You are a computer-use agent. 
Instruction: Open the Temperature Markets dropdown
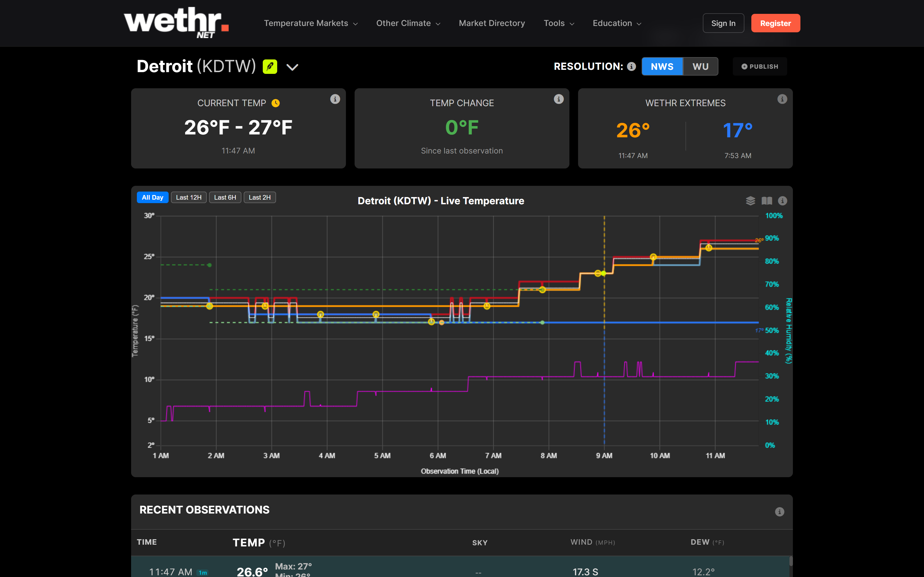click(310, 23)
